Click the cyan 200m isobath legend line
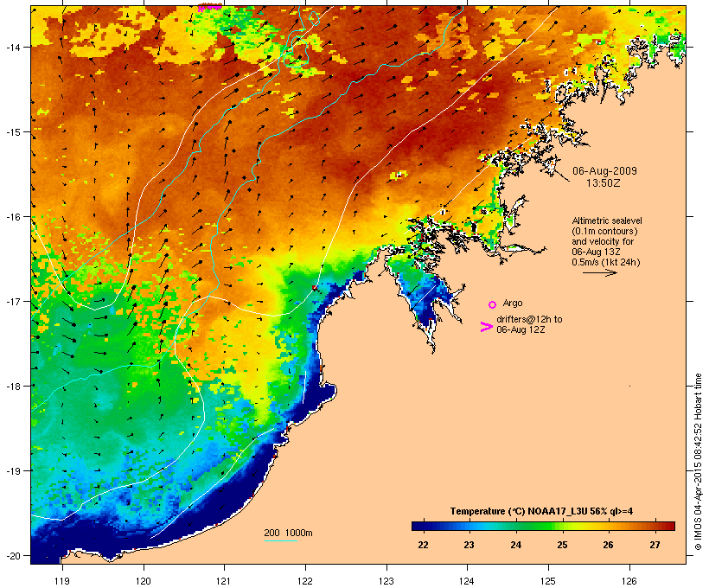Viewport: 709px width, 588px height. [281, 541]
